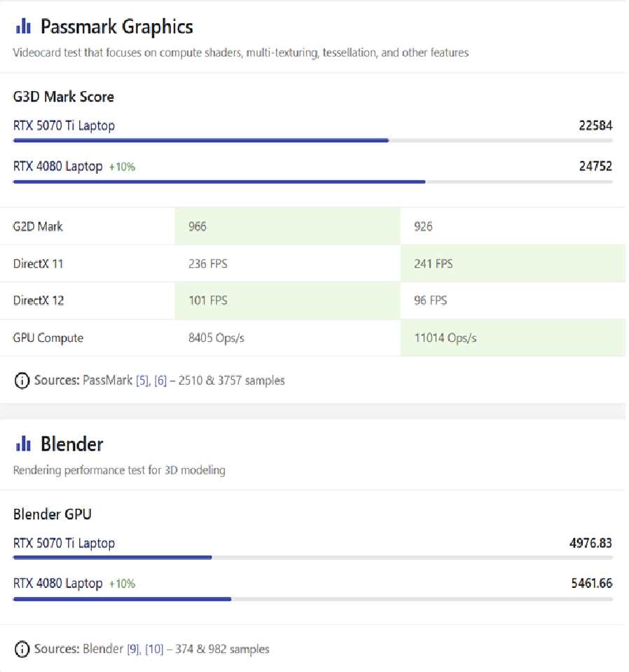Click the bar chart icon beside Blender heading
This screenshot has height=672, width=629.
23,444
